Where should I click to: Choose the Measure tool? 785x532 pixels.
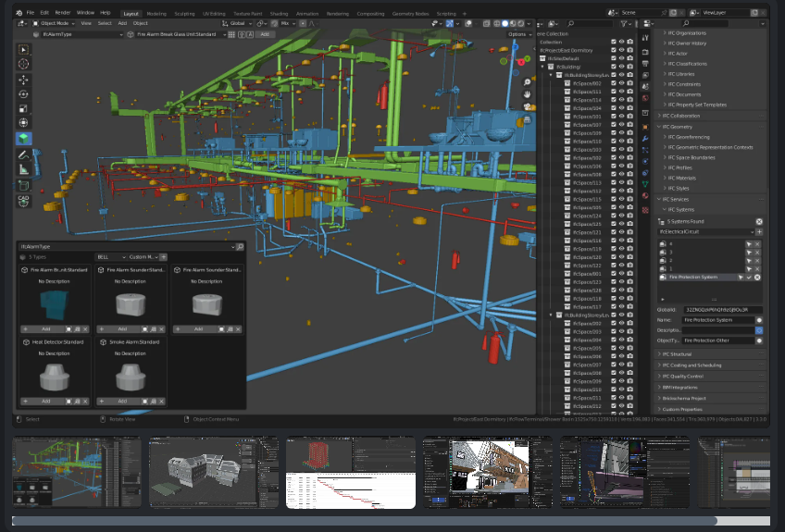(23, 169)
